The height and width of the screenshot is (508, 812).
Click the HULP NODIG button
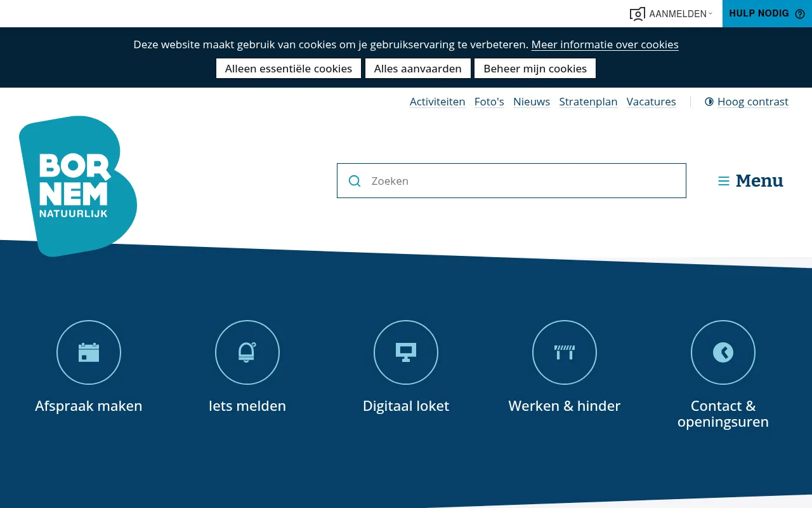(x=767, y=13)
